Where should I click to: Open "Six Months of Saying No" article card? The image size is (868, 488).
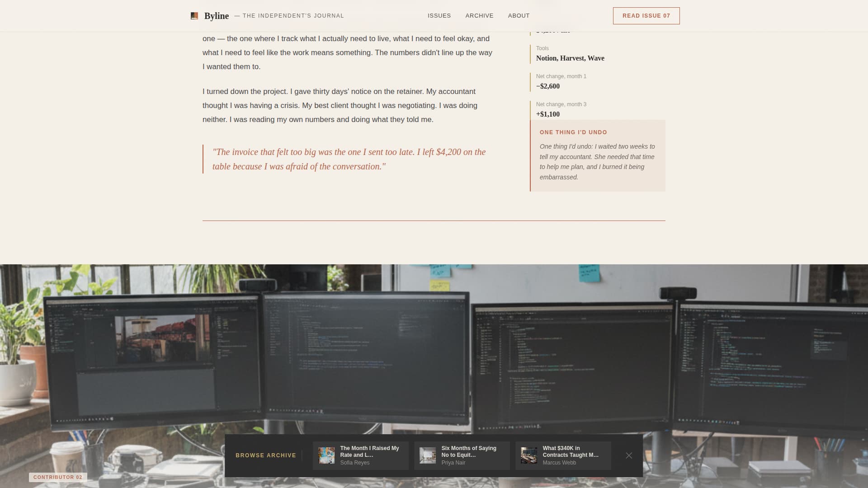[x=462, y=455]
